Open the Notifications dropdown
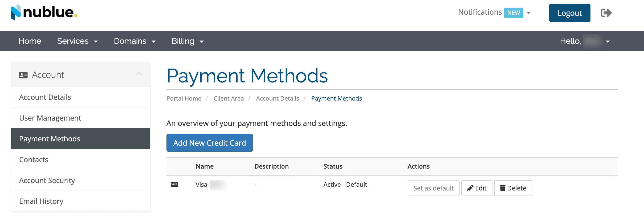 495,12
